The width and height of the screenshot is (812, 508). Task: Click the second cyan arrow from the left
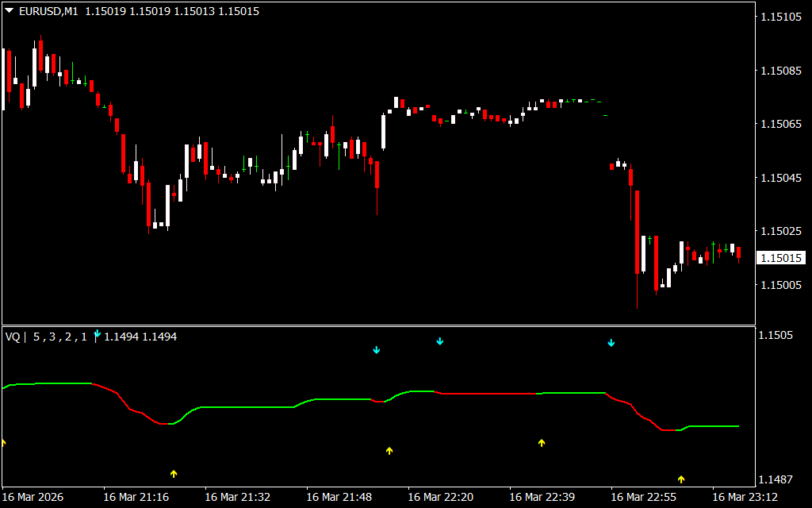coord(377,350)
